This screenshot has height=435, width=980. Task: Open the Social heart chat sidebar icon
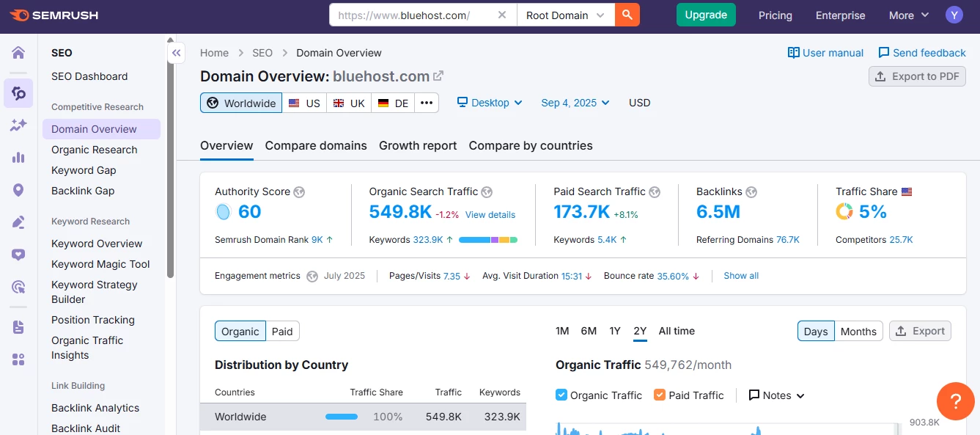18,255
